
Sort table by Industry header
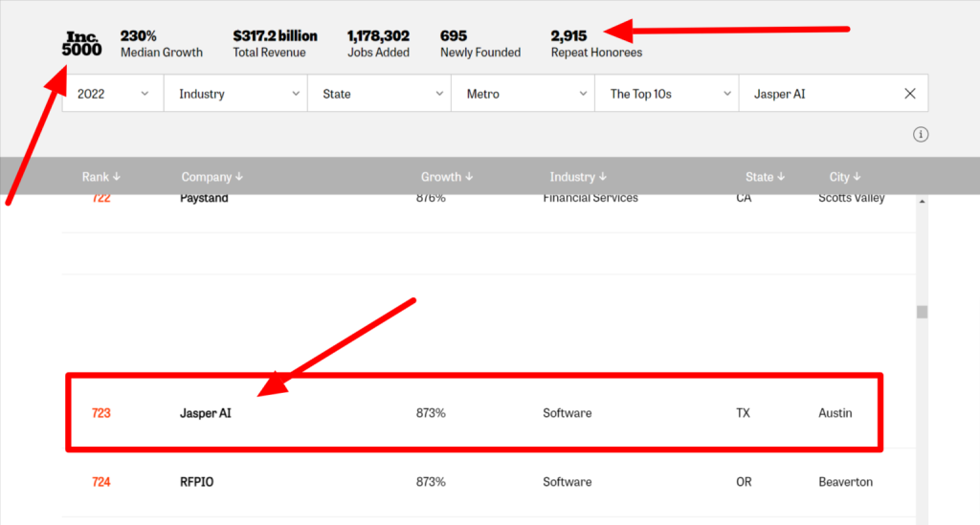tap(578, 177)
